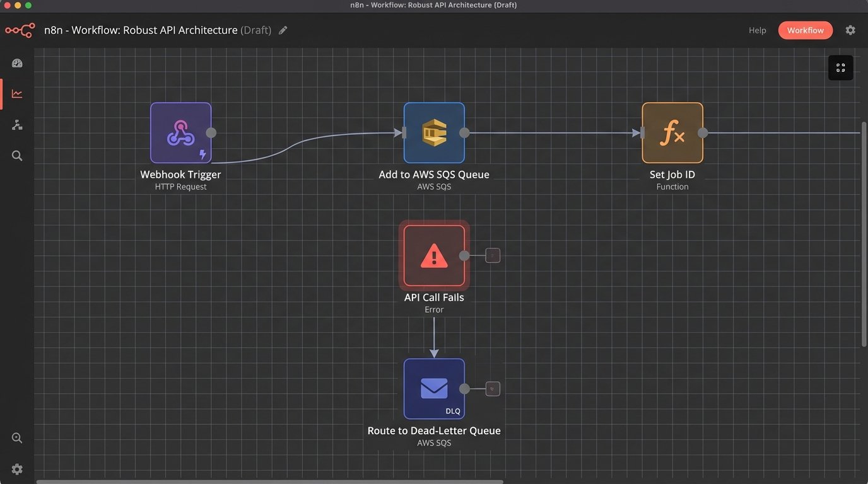Open the Route to Dead-Letter Queue node
The height and width of the screenshot is (484, 868).
point(434,389)
